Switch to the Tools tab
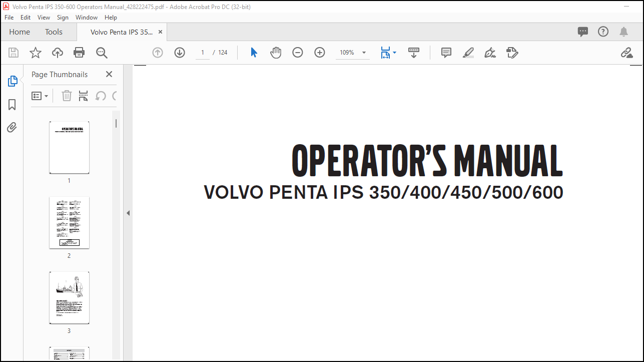 (54, 32)
